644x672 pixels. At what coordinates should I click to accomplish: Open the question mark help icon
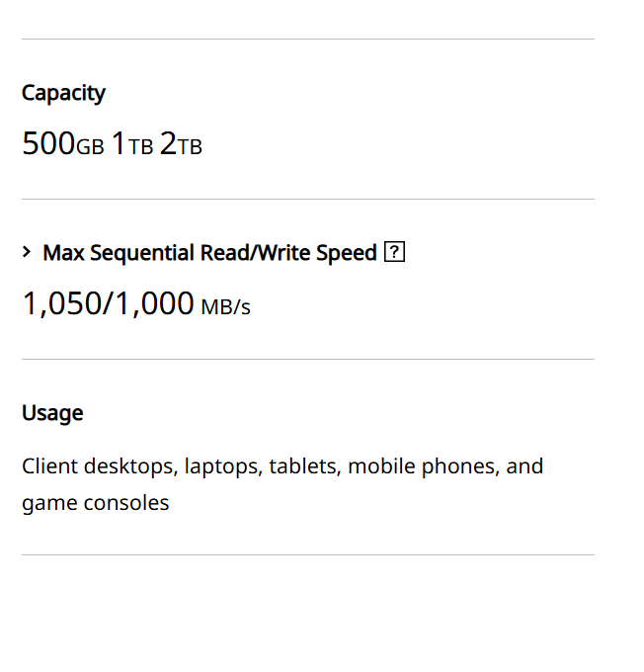(395, 253)
